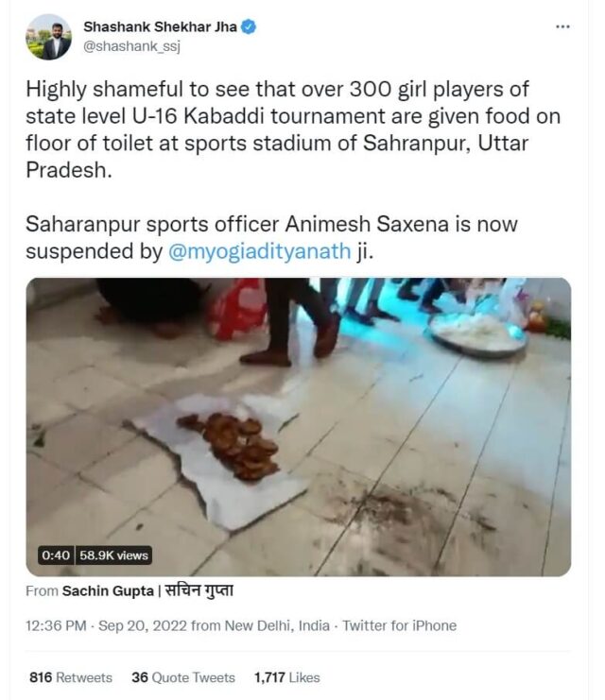
Task: Click the blue verified badge
Action: click(249, 27)
